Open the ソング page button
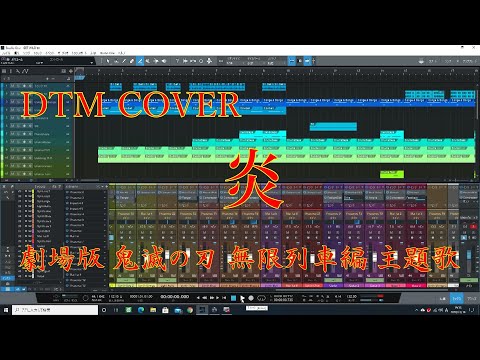Screen dimensions: 480x360 448,61
